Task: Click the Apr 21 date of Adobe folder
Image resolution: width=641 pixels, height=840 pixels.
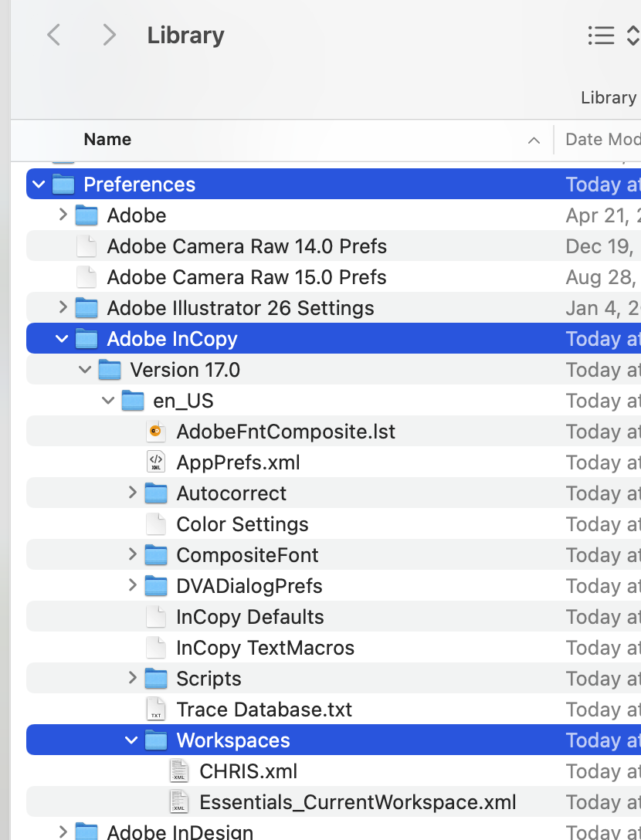Action: [603, 215]
